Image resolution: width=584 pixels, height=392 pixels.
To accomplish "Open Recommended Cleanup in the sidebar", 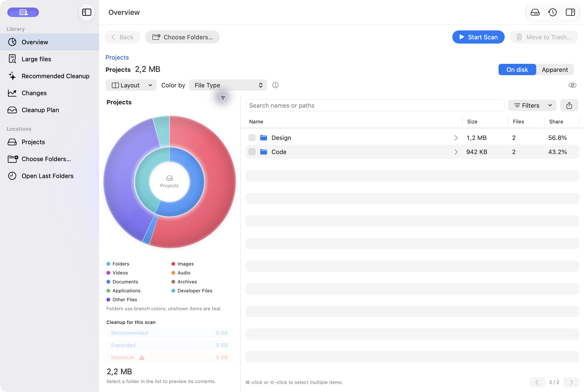I will tap(49, 76).
